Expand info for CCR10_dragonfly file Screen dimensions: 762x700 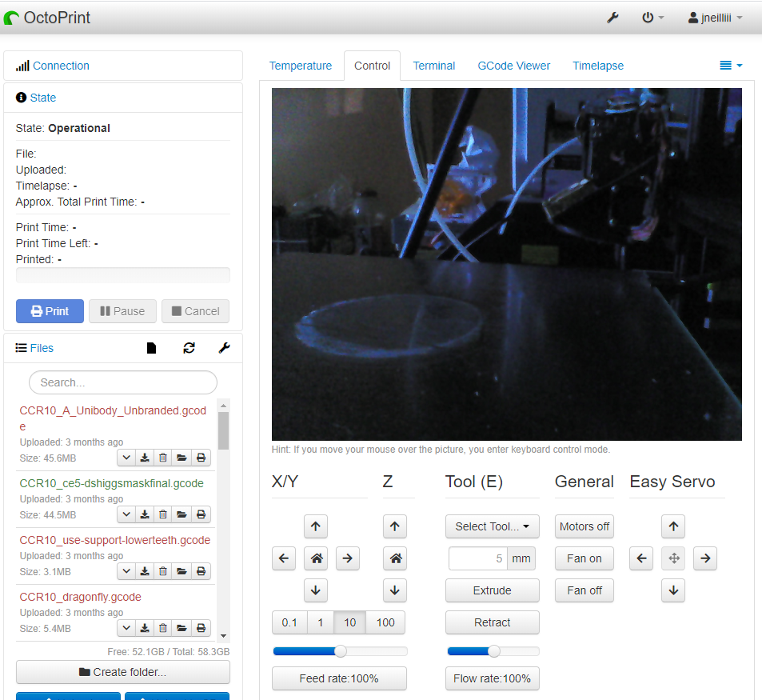tap(126, 629)
